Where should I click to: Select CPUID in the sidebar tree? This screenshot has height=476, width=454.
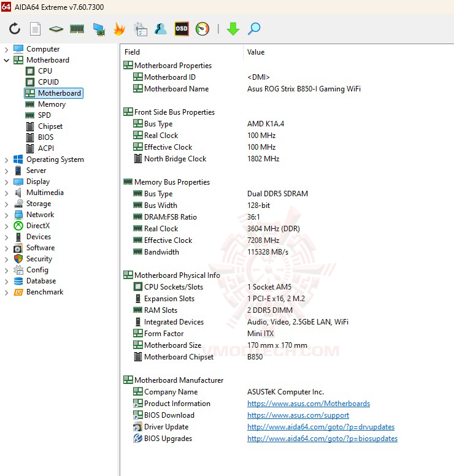coord(48,82)
